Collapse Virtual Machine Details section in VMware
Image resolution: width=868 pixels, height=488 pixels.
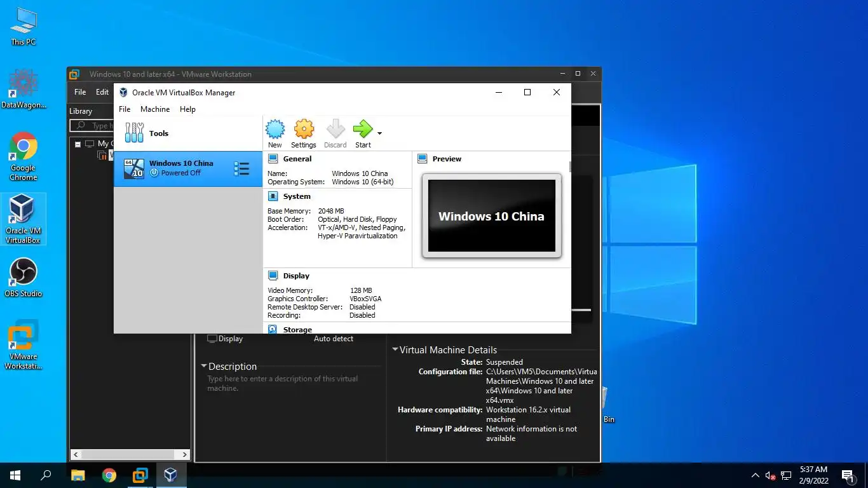[395, 349]
